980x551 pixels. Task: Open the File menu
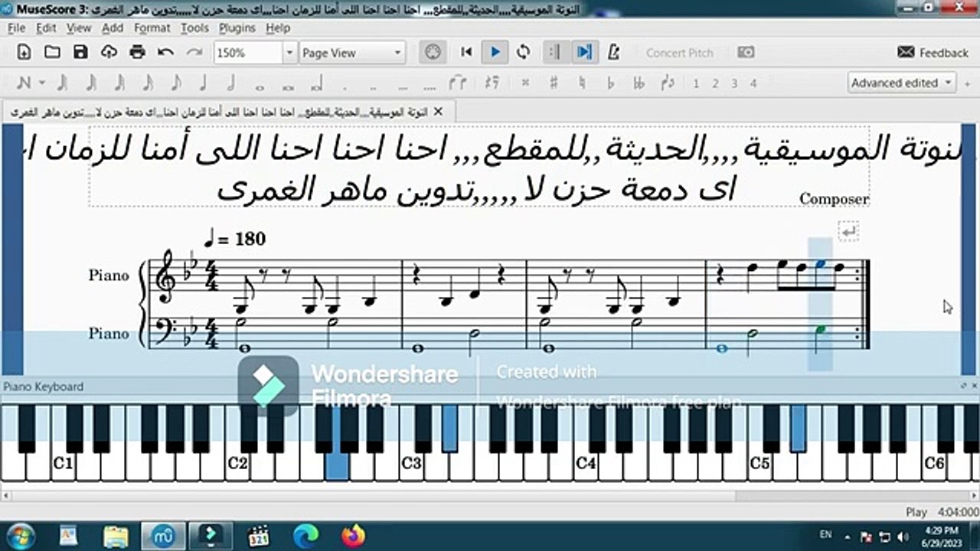tap(16, 28)
